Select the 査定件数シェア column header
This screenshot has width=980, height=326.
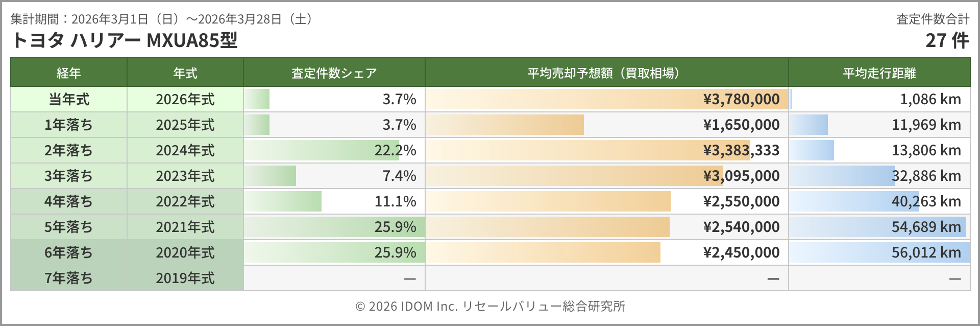[334, 73]
